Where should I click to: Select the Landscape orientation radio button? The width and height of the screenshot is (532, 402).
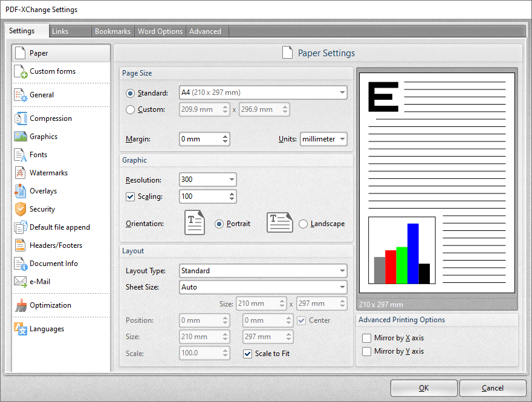click(x=303, y=223)
